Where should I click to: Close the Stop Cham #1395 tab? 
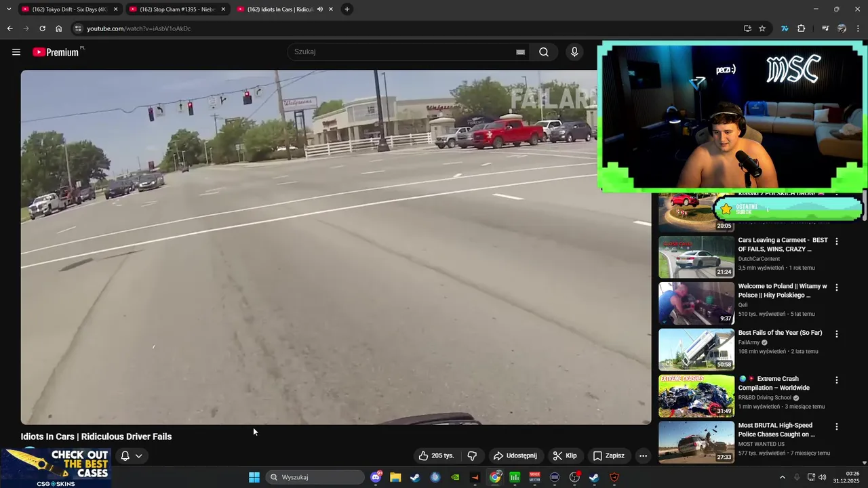tap(223, 9)
